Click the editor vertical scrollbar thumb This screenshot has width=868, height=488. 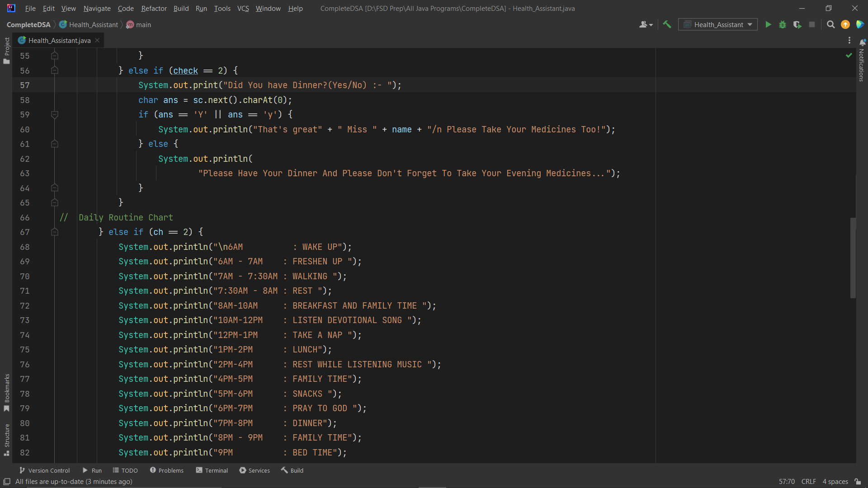click(853, 258)
